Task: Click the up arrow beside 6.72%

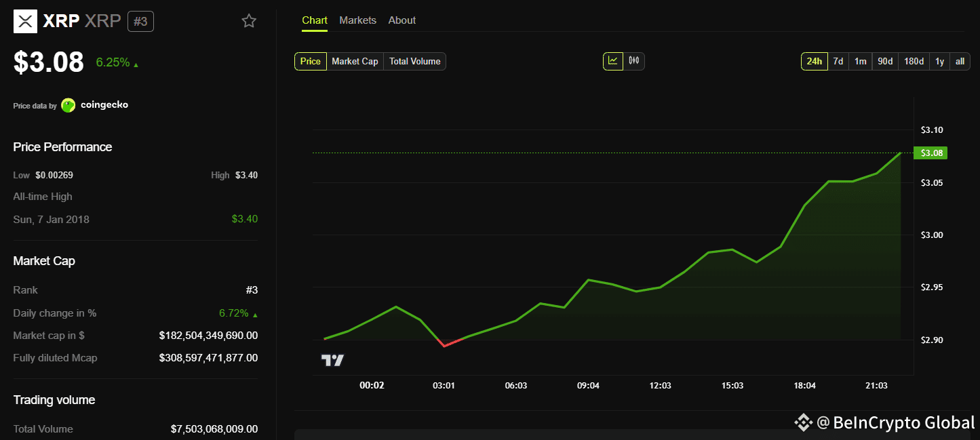Action: coord(255,315)
